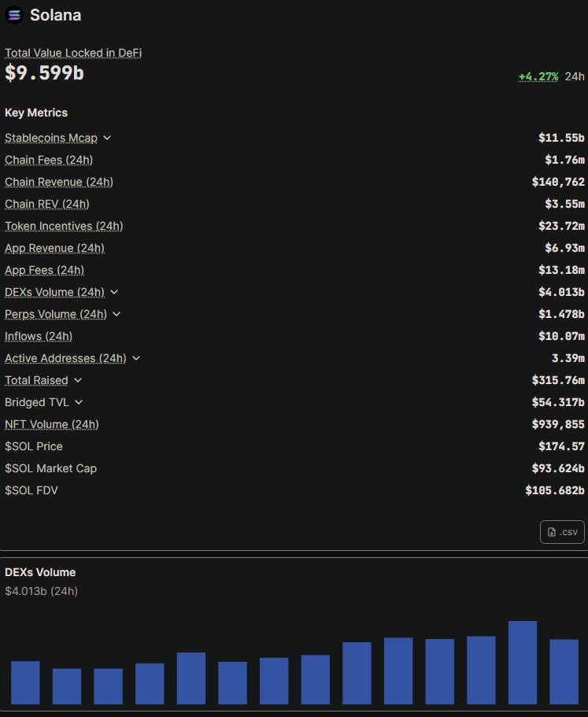
Task: Click the $SOL Price label
Action: [x=34, y=446]
